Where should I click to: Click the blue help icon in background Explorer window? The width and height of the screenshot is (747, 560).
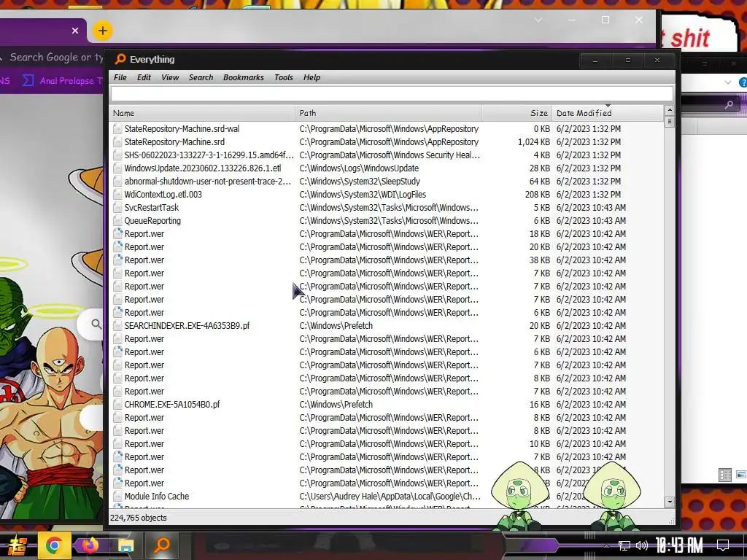coord(743,82)
